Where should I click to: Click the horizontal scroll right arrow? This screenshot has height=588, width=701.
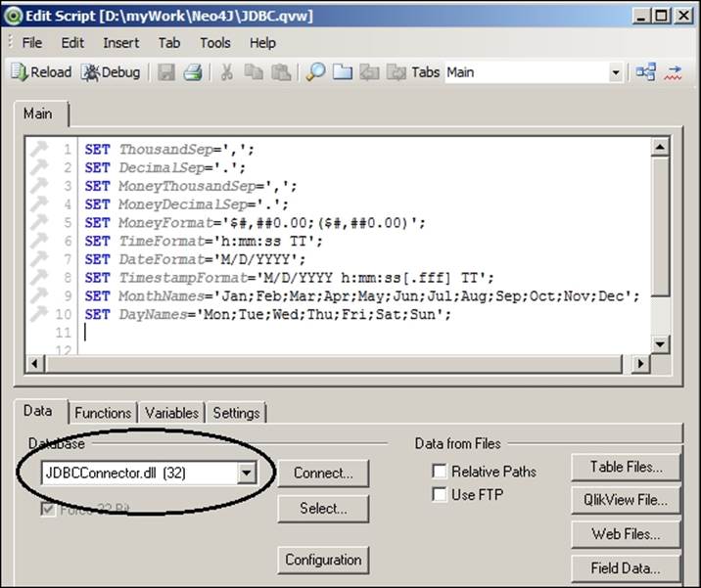(x=640, y=364)
